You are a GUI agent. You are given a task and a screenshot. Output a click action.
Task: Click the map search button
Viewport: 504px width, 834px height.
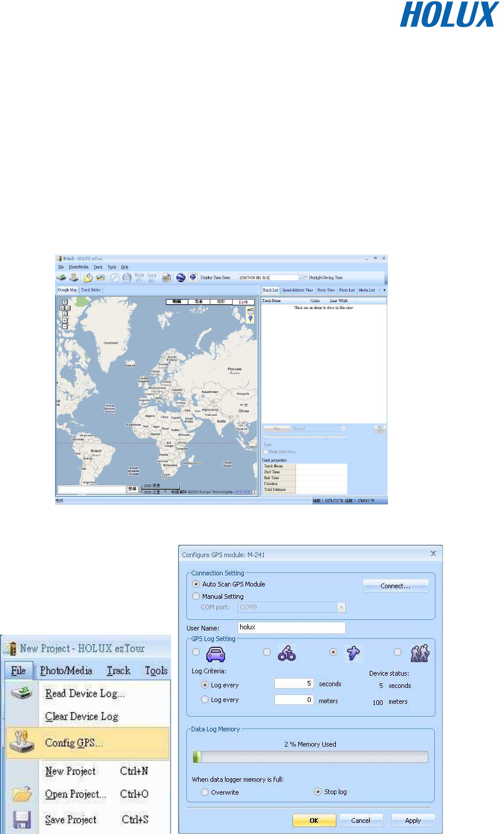point(133,489)
